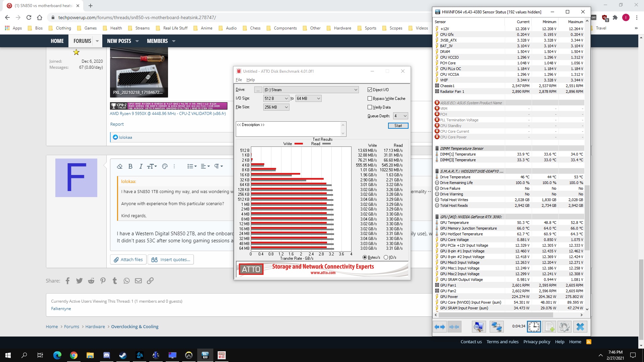This screenshot has width=644, height=362.
Task: Open Queue Depth dropdown
Action: pyautogui.click(x=400, y=116)
